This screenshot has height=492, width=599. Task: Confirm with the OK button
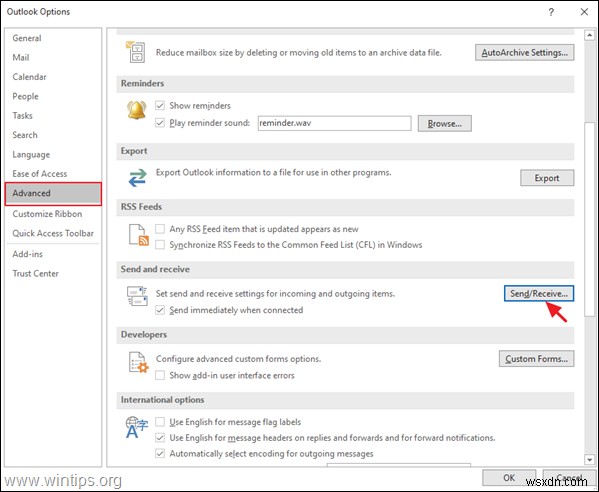point(509,478)
